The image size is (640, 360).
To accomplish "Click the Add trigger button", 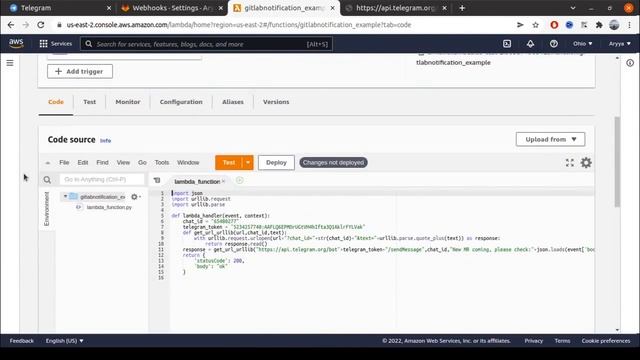I will pos(80,71).
